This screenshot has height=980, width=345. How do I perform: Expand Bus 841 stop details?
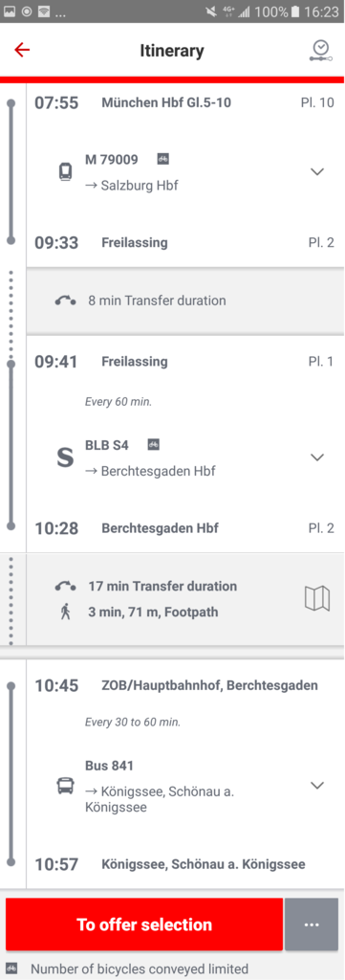pos(317,785)
